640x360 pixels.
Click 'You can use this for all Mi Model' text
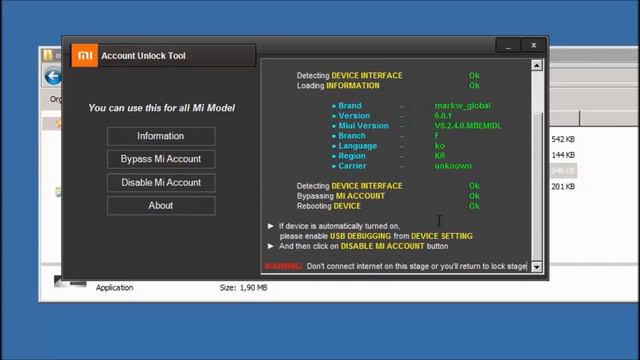tap(162, 108)
